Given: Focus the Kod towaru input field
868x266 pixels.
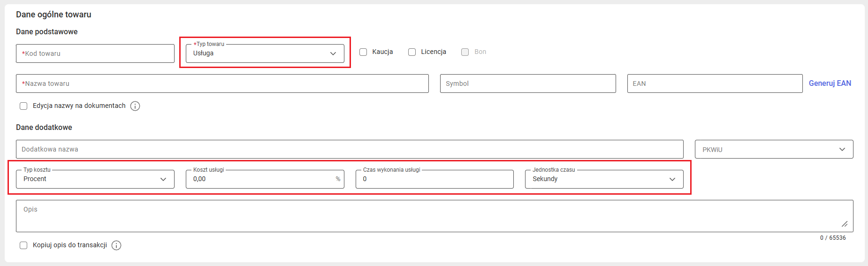Looking at the screenshot, I should (x=95, y=53).
